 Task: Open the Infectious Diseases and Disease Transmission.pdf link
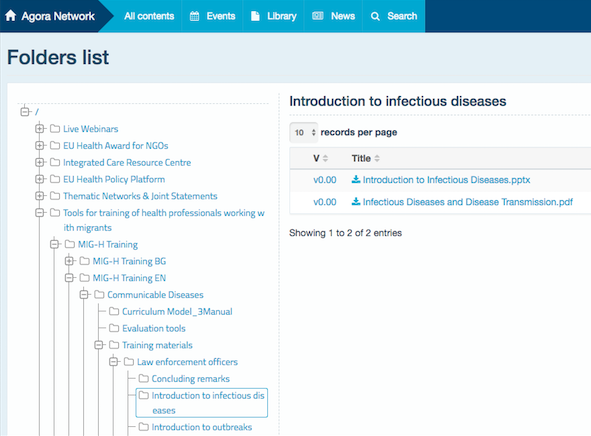467,202
